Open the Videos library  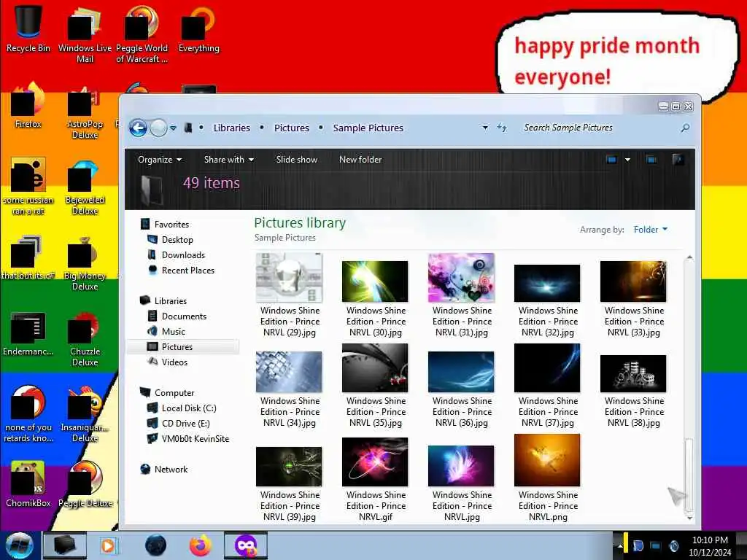tap(174, 362)
